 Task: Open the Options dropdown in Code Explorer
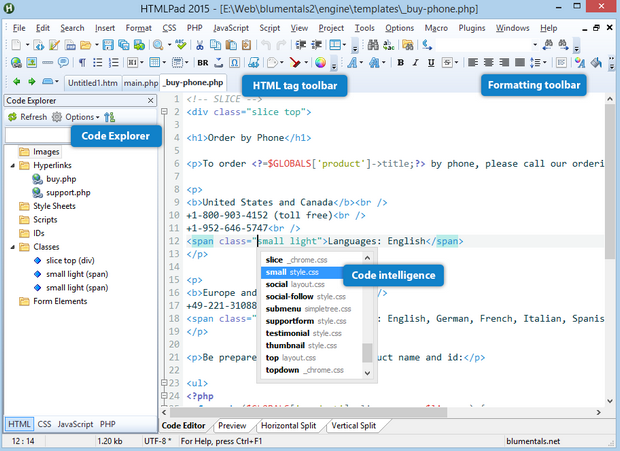pyautogui.click(x=81, y=117)
